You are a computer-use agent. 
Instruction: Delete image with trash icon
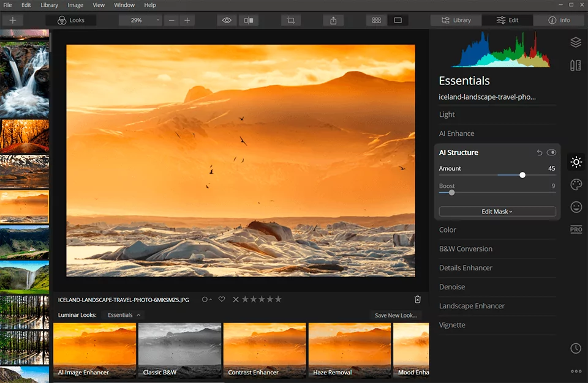(418, 299)
